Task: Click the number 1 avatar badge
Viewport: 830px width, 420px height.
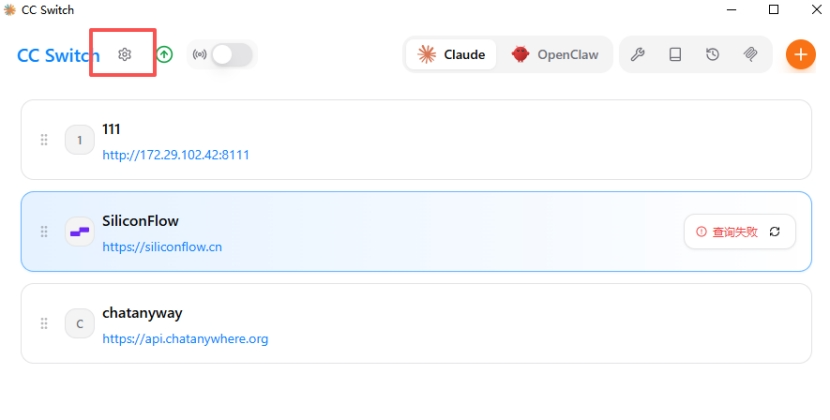Action: click(79, 140)
